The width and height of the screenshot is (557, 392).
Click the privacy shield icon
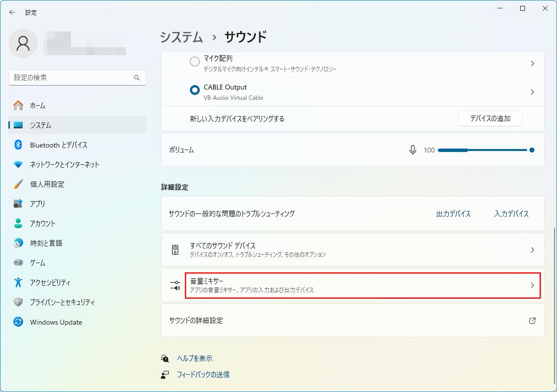[18, 302]
